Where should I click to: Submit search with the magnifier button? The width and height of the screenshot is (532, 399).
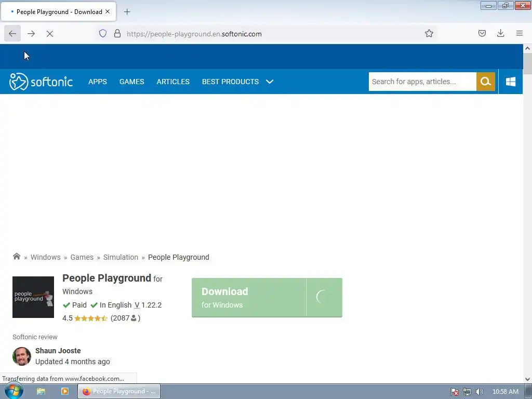tap(486, 82)
